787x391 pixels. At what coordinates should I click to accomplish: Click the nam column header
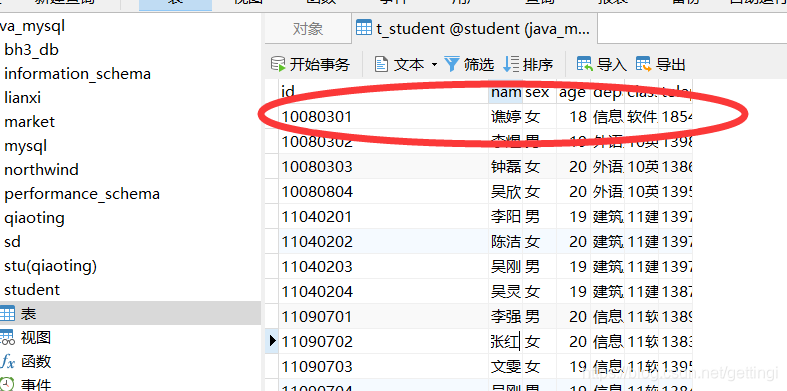click(505, 91)
